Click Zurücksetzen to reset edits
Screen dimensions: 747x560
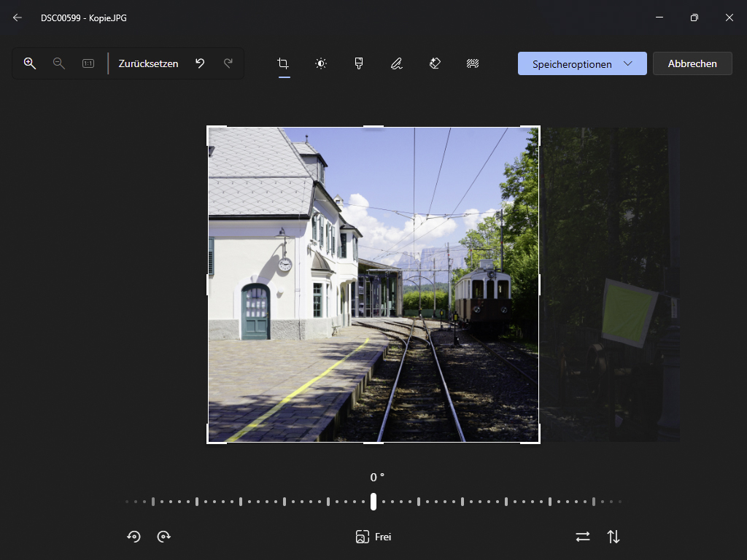tap(149, 63)
